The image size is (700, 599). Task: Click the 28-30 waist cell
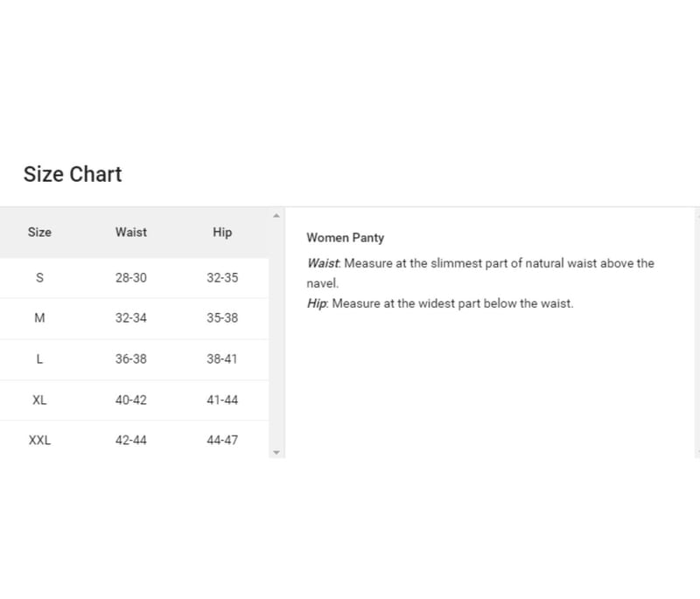click(x=131, y=277)
